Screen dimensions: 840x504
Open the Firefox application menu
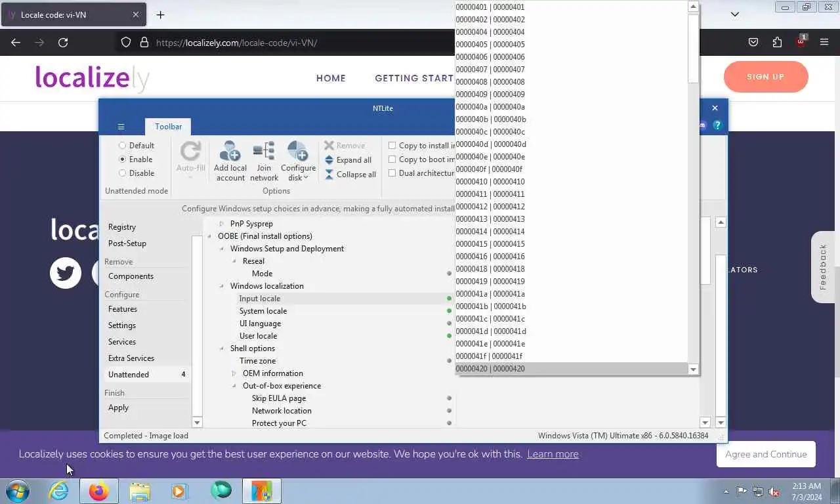824,43
